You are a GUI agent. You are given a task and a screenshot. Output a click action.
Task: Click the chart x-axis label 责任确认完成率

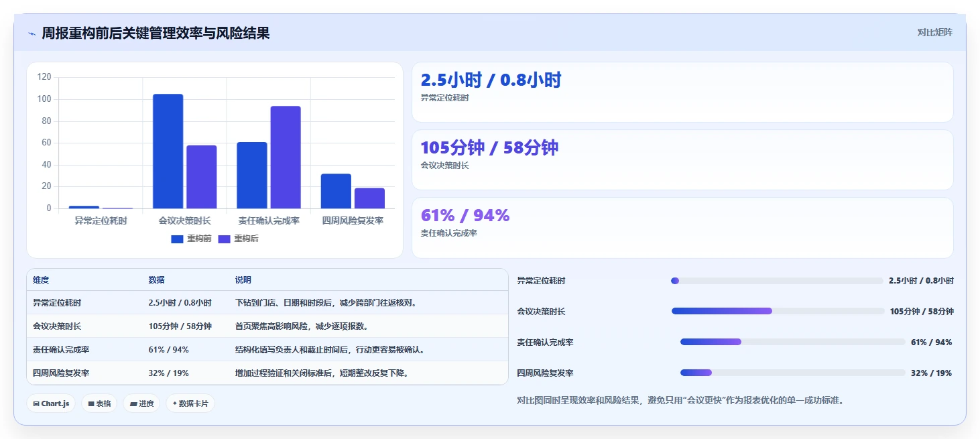(269, 221)
